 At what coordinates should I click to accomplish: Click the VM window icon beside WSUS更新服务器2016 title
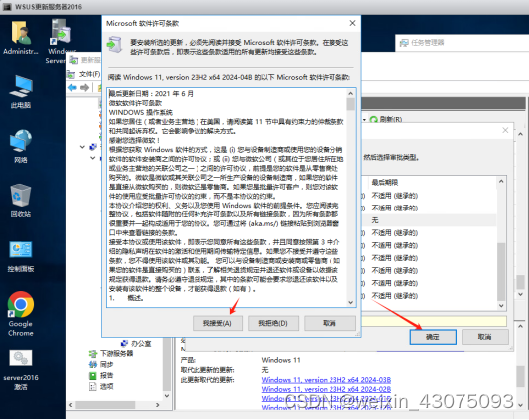click(x=7, y=7)
